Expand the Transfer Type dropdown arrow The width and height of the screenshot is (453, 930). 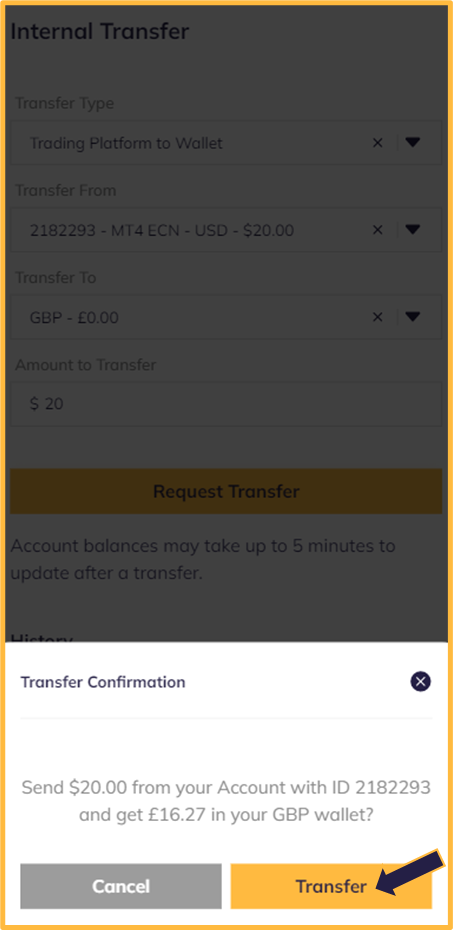(413, 143)
